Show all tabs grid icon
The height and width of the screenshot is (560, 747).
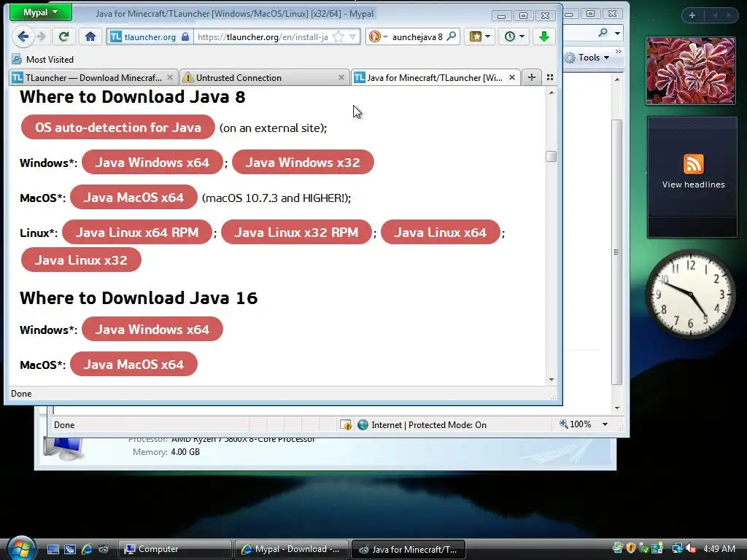coord(550,77)
